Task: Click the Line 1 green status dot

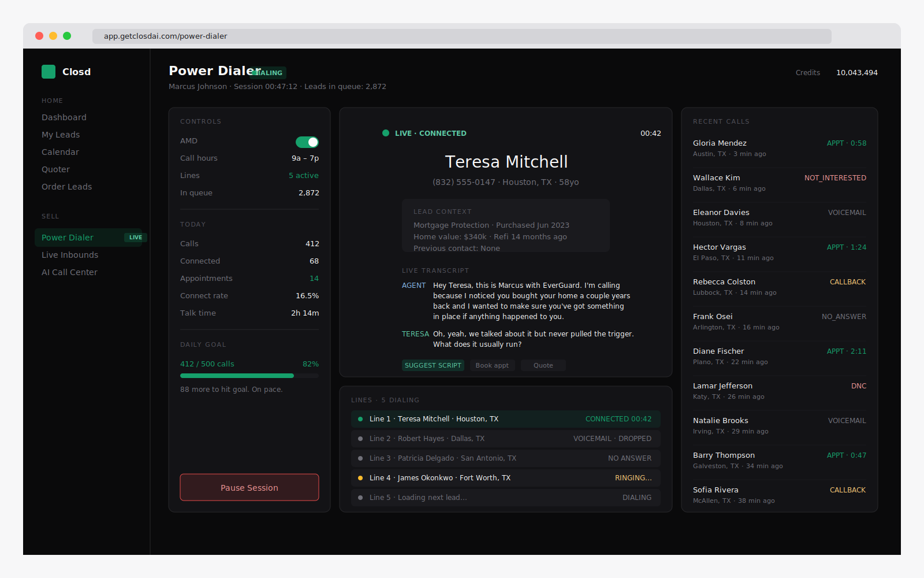Action: 360,419
